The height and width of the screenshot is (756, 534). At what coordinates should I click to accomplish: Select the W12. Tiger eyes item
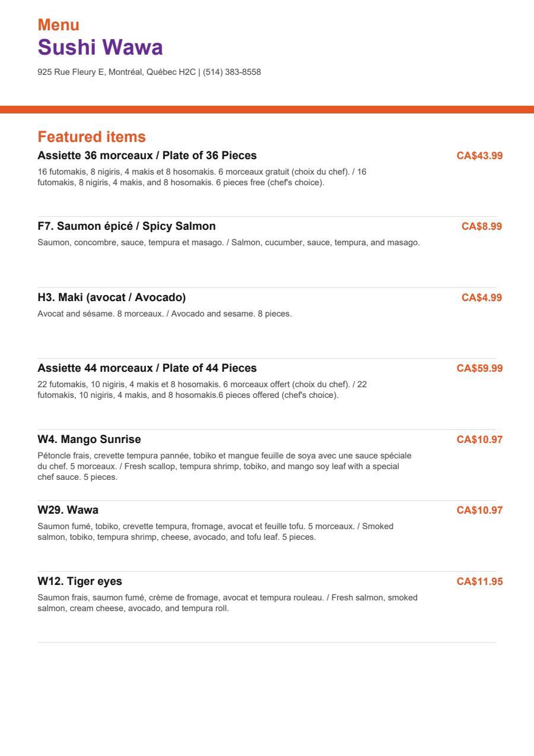[80, 581]
